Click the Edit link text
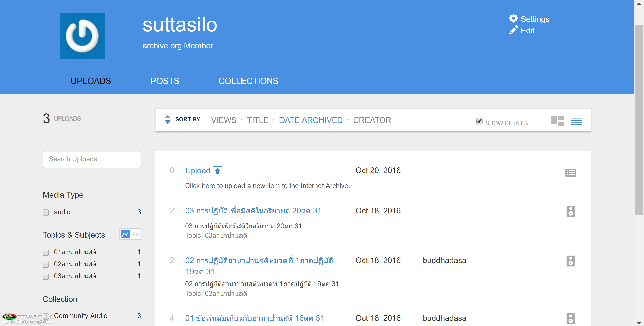Image resolution: width=644 pixels, height=326 pixels. pyautogui.click(x=527, y=31)
